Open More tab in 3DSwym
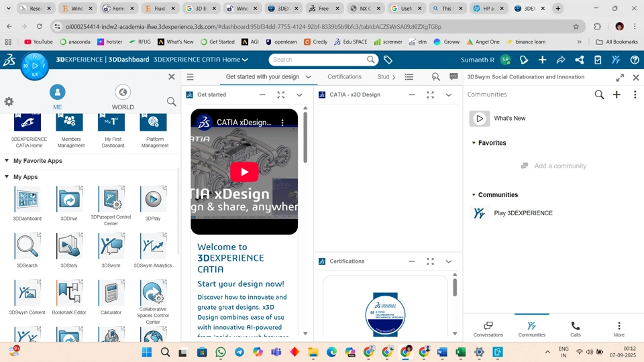The height and width of the screenshot is (362, 644). pos(619,328)
